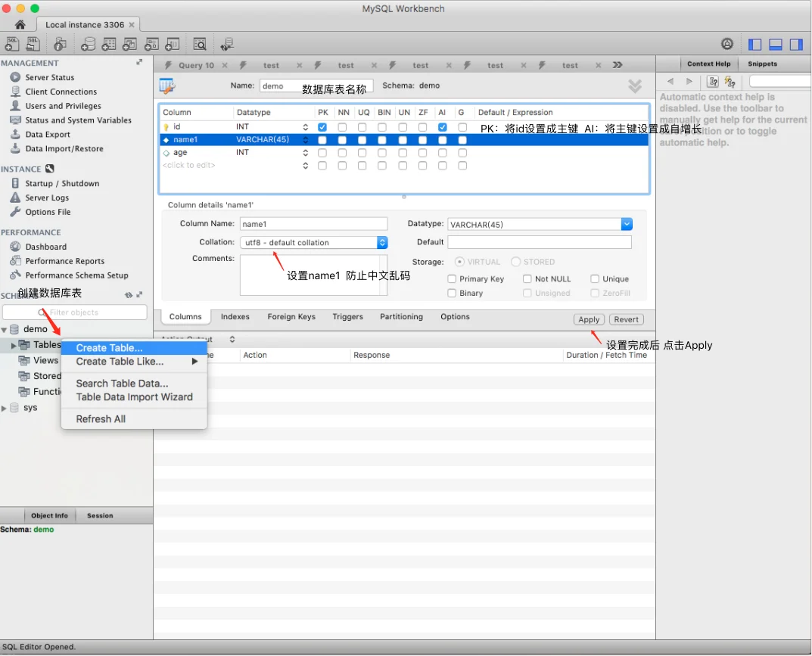812x656 pixels.
Task: Open datatype stepper for age row
Action: (306, 153)
